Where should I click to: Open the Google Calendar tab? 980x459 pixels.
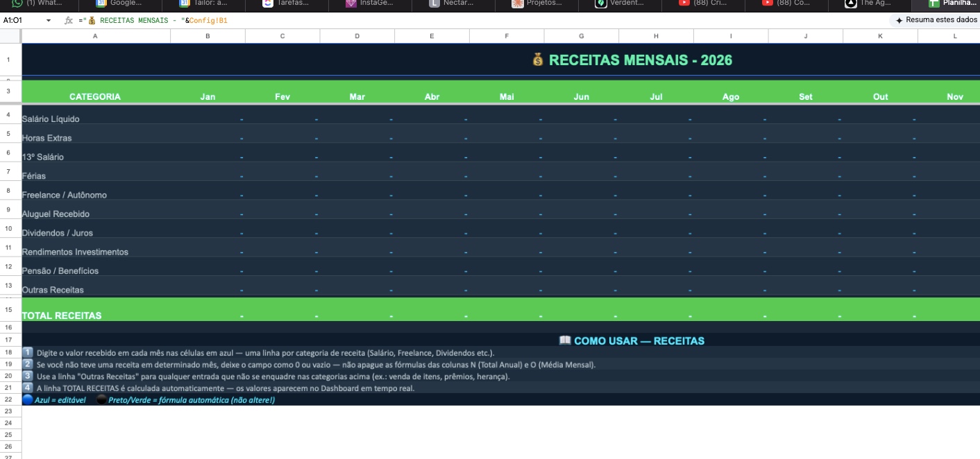tap(121, 3)
